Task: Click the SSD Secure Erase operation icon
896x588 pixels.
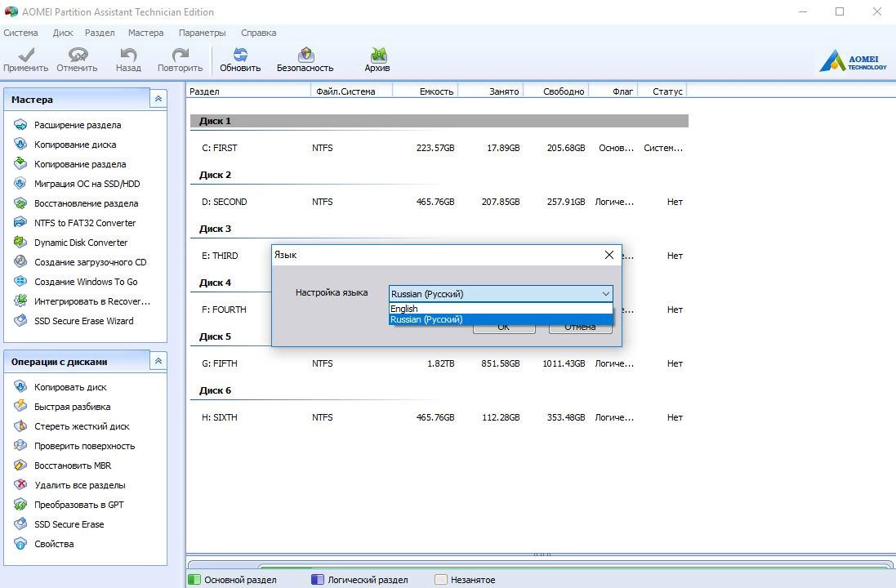Action: [x=20, y=524]
